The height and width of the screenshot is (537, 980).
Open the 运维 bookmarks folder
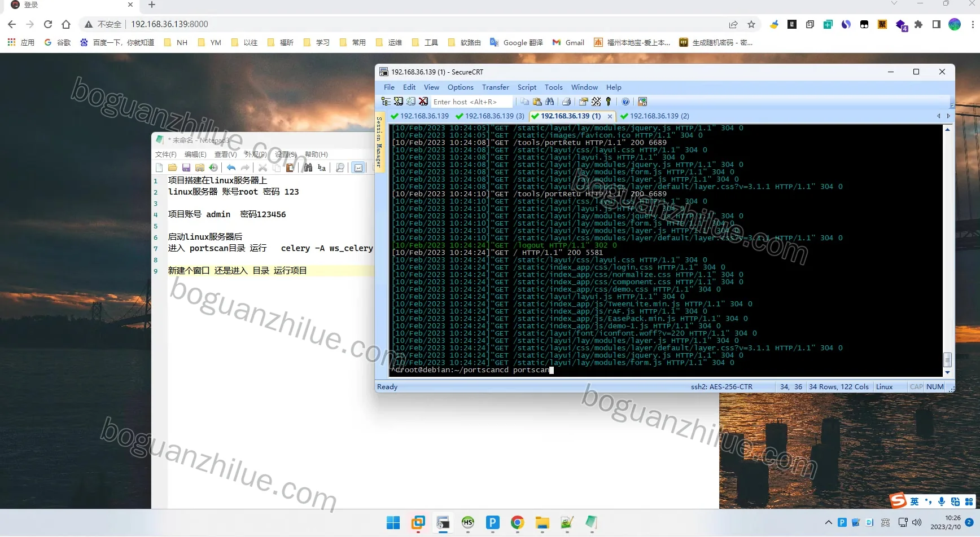pos(389,42)
